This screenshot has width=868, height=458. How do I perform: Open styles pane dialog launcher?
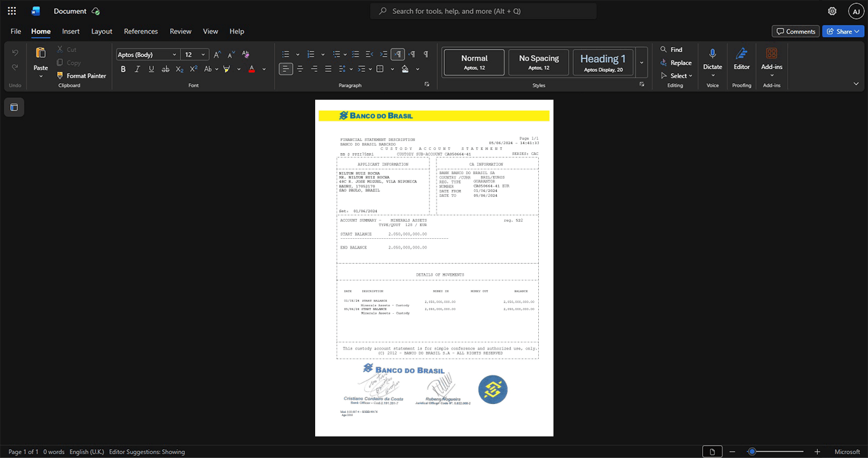click(642, 84)
